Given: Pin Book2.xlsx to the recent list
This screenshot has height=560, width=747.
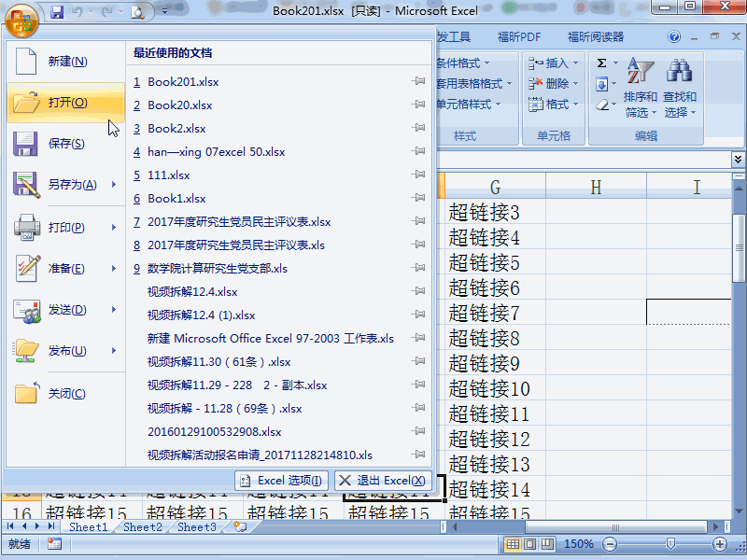Looking at the screenshot, I should pyautogui.click(x=418, y=128).
